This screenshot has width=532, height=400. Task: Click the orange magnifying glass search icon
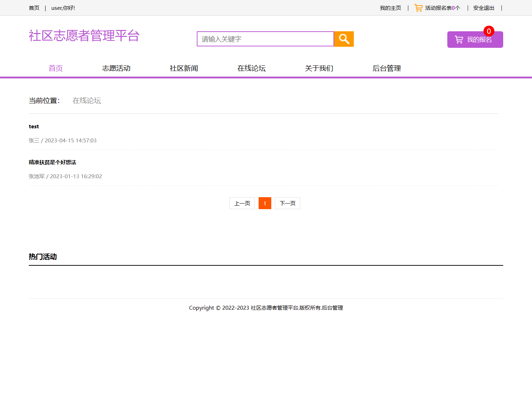(x=343, y=39)
